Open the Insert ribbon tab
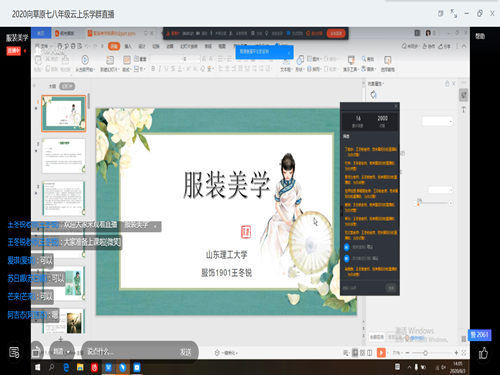The height and width of the screenshot is (375, 500). pyautogui.click(x=128, y=46)
